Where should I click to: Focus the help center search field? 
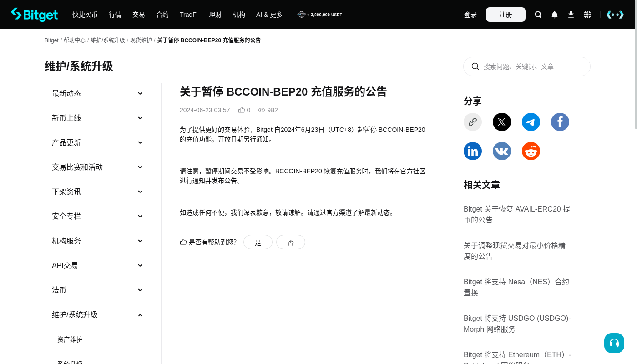click(527, 66)
